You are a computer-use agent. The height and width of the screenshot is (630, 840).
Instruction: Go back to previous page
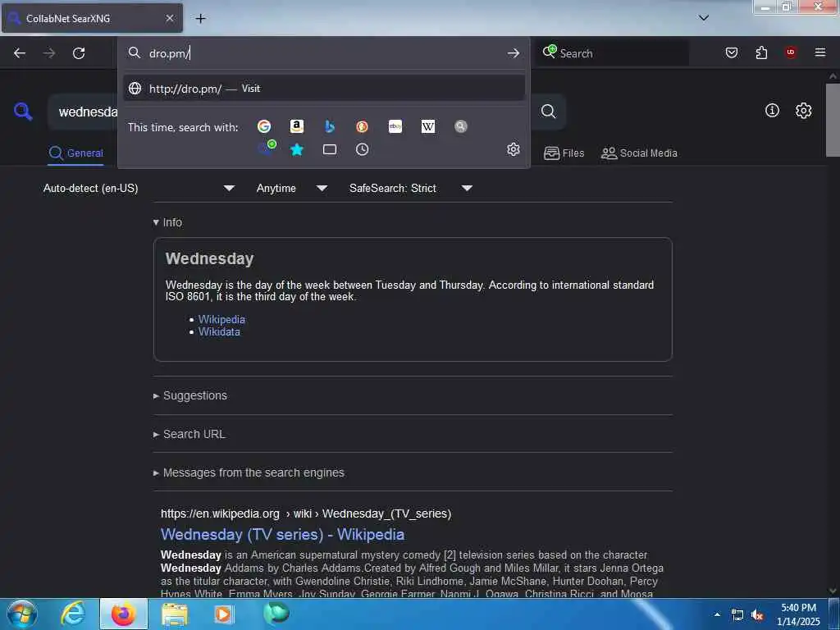click(20, 53)
